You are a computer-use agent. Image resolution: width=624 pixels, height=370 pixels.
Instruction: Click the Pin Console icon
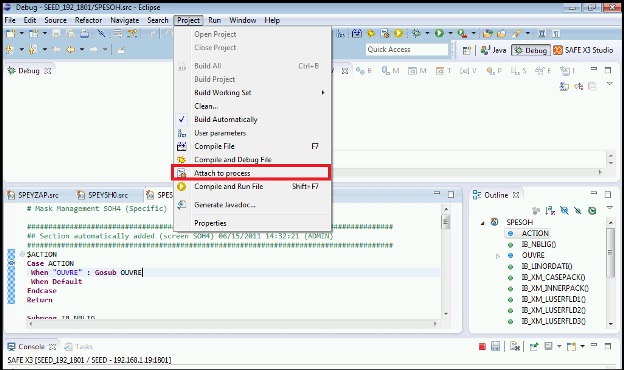pyautogui.click(x=534, y=347)
